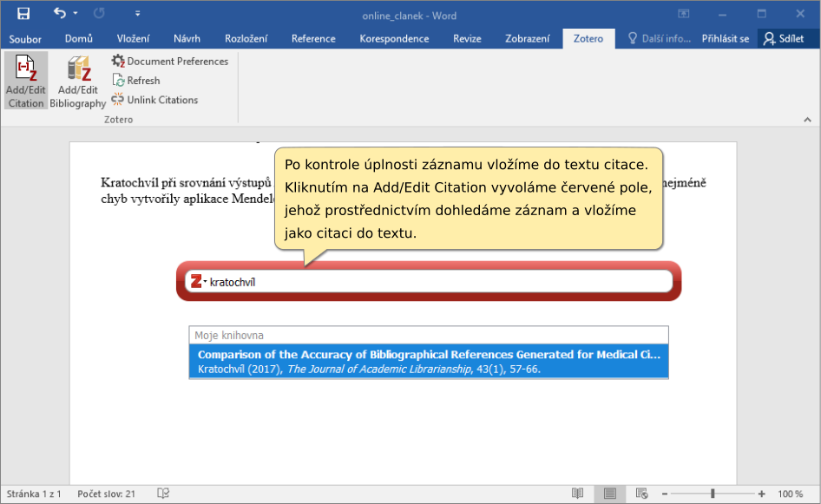This screenshot has height=504, width=821.
Task: Click the 100 % zoom level
Action: click(x=790, y=494)
